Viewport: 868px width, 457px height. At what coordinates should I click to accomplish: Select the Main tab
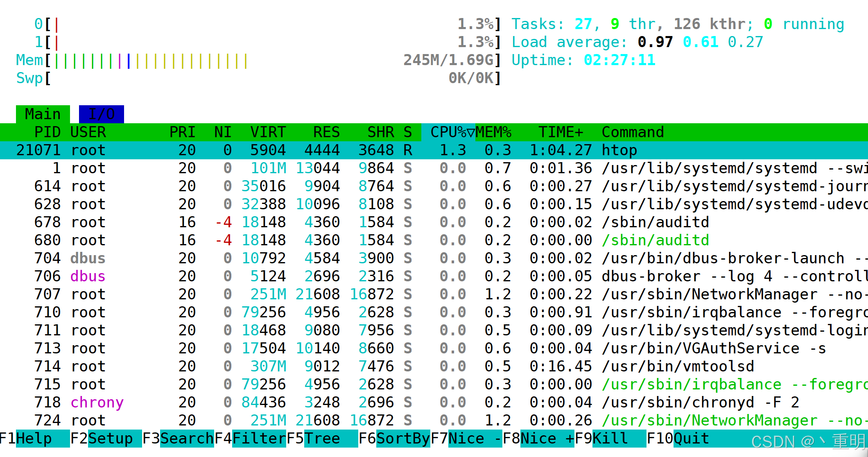pos(43,114)
